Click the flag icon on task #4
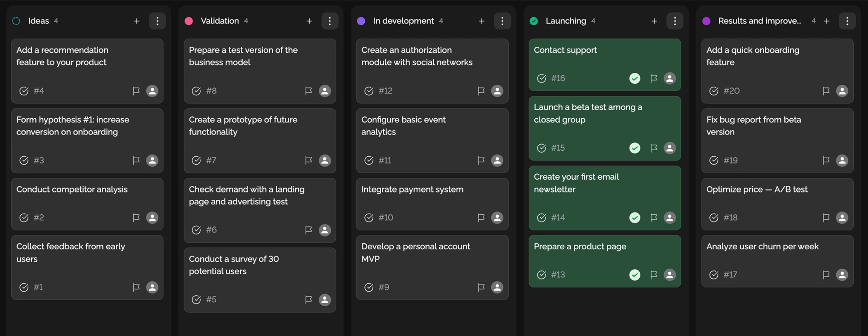The image size is (868, 336). pos(136,91)
